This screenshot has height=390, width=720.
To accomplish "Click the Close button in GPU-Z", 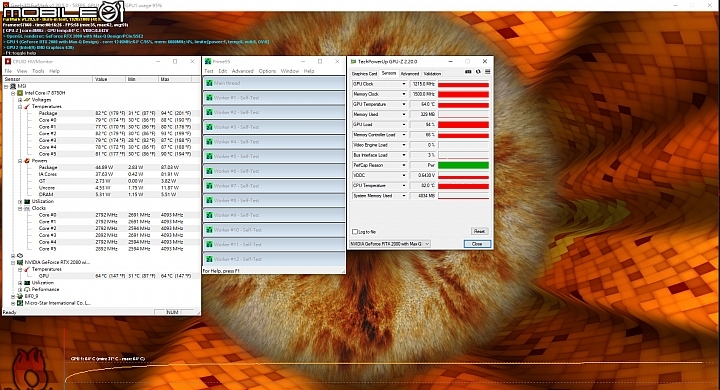I will tap(477, 244).
